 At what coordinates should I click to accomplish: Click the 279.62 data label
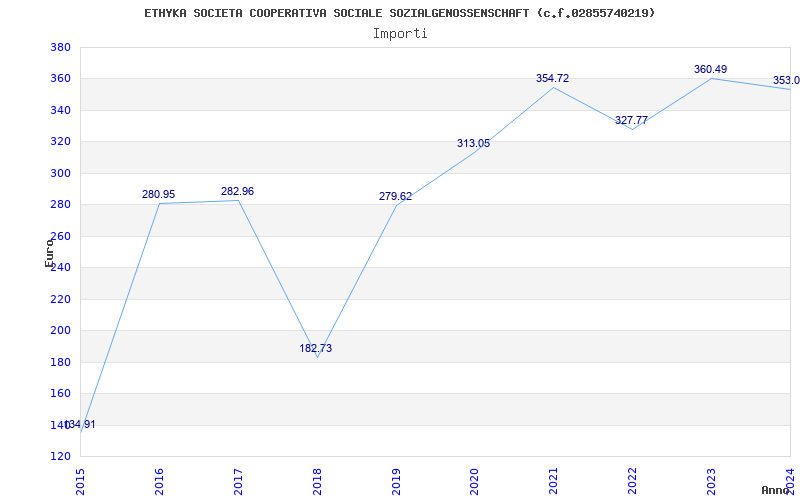point(395,196)
